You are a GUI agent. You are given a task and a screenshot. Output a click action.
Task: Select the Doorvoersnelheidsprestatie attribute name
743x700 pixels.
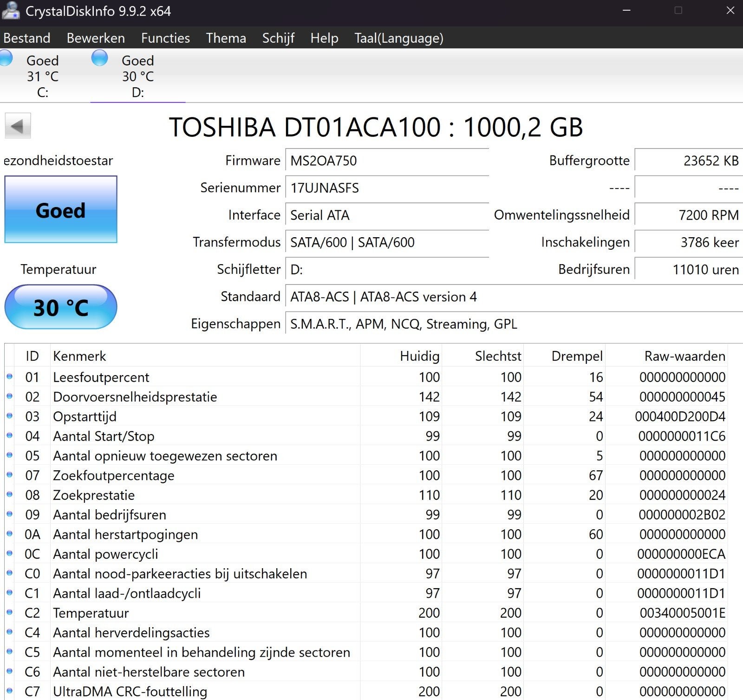tap(135, 396)
